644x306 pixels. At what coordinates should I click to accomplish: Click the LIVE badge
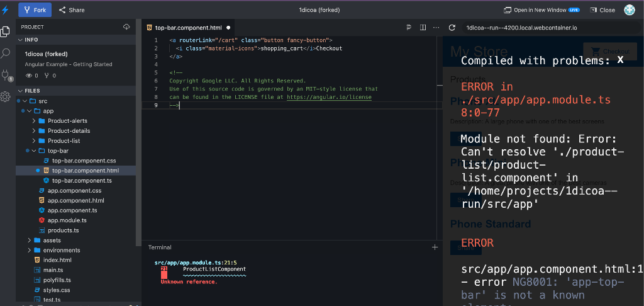coord(574,10)
